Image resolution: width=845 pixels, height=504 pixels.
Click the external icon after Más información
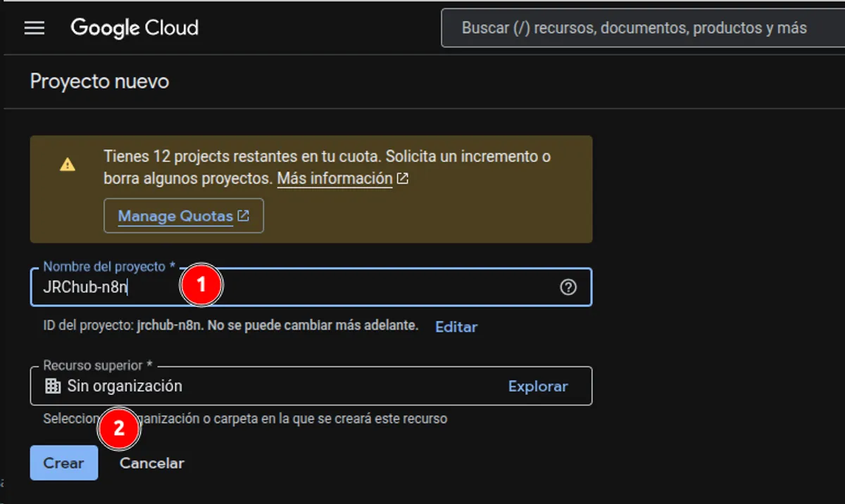pyautogui.click(x=403, y=179)
